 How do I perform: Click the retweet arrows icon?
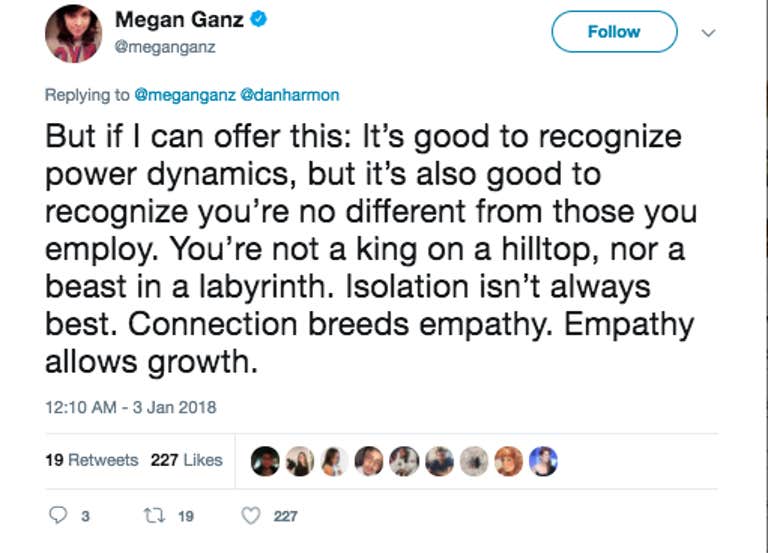(x=154, y=515)
